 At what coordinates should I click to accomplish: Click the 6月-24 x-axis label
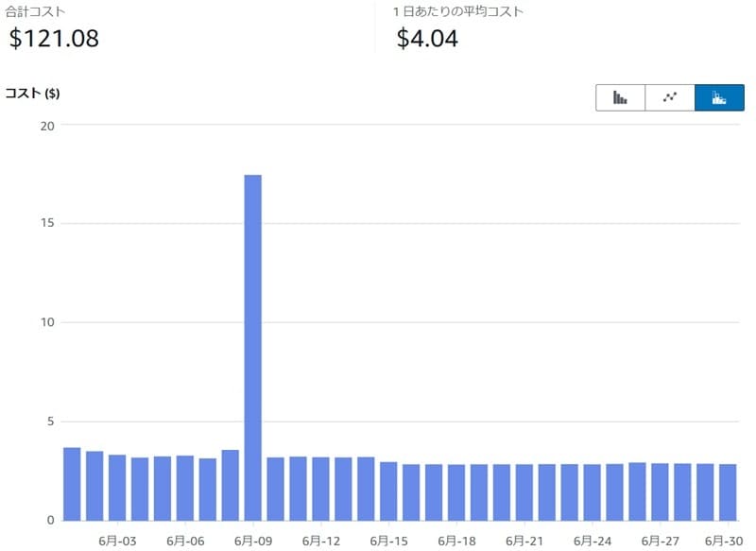593,541
